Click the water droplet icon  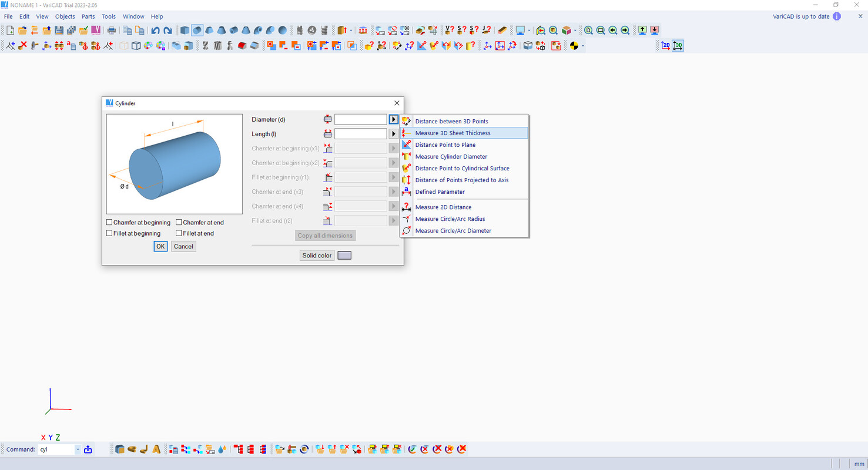(222, 449)
